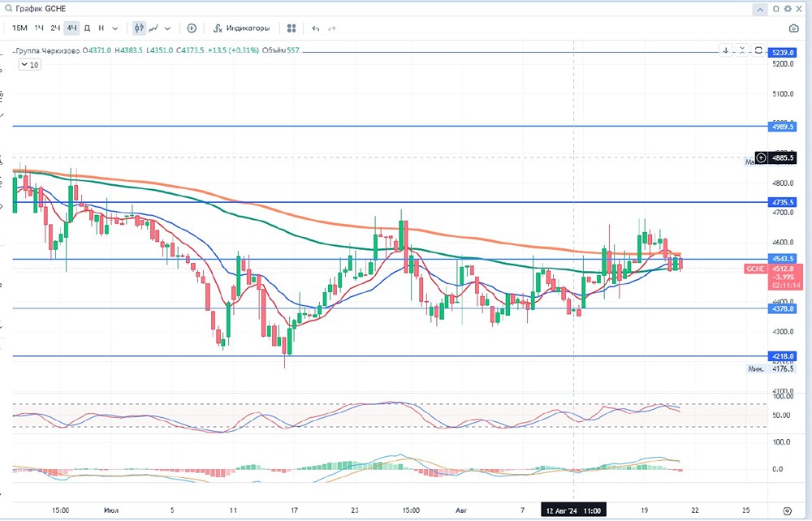Expand the timeframe dropdown arrow
Image resolution: width=812 pixels, height=521 pixels.
click(114, 28)
